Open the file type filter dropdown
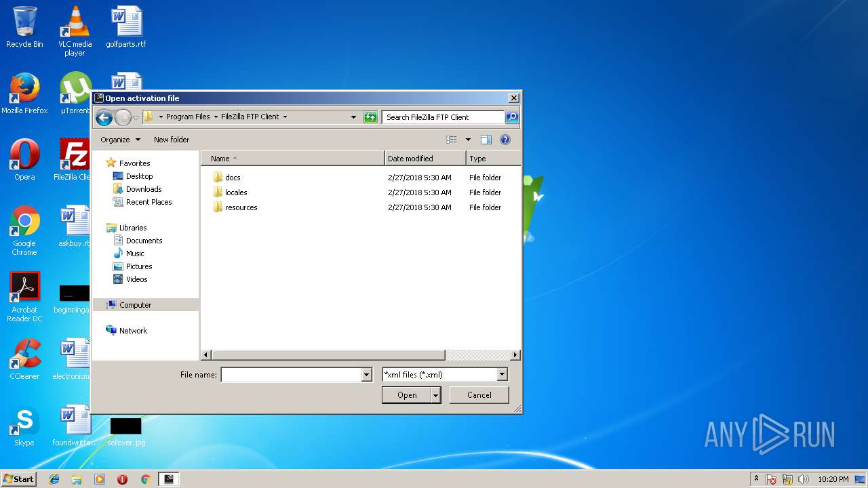The height and width of the screenshot is (488, 868). coord(502,375)
